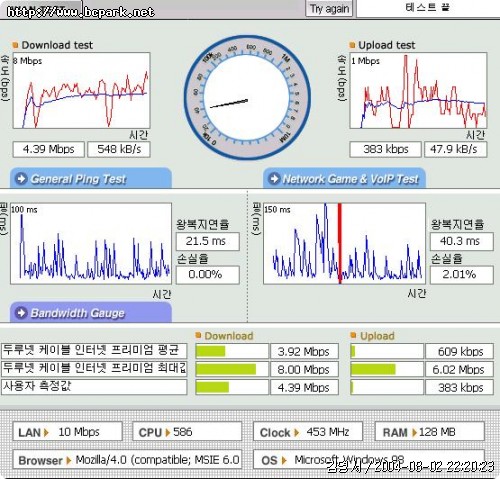
Task: Select the 21.5 ms round-trip delay field
Action: click(x=208, y=241)
